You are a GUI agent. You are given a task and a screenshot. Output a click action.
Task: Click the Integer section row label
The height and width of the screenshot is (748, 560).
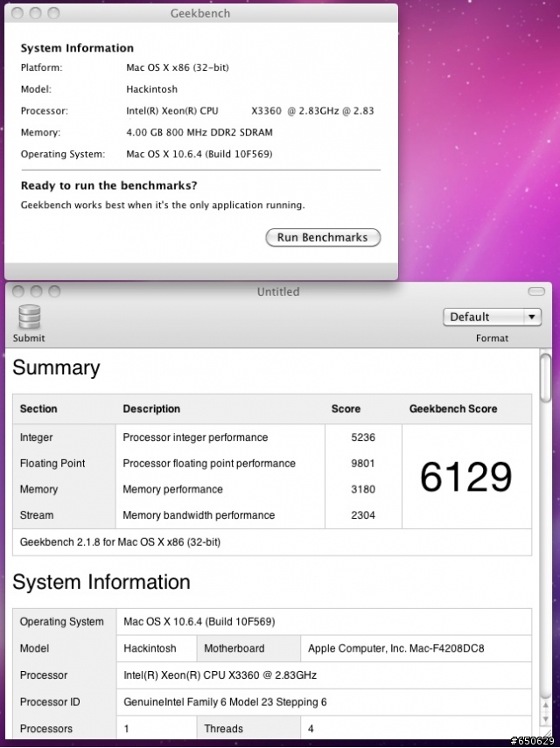click(x=36, y=437)
